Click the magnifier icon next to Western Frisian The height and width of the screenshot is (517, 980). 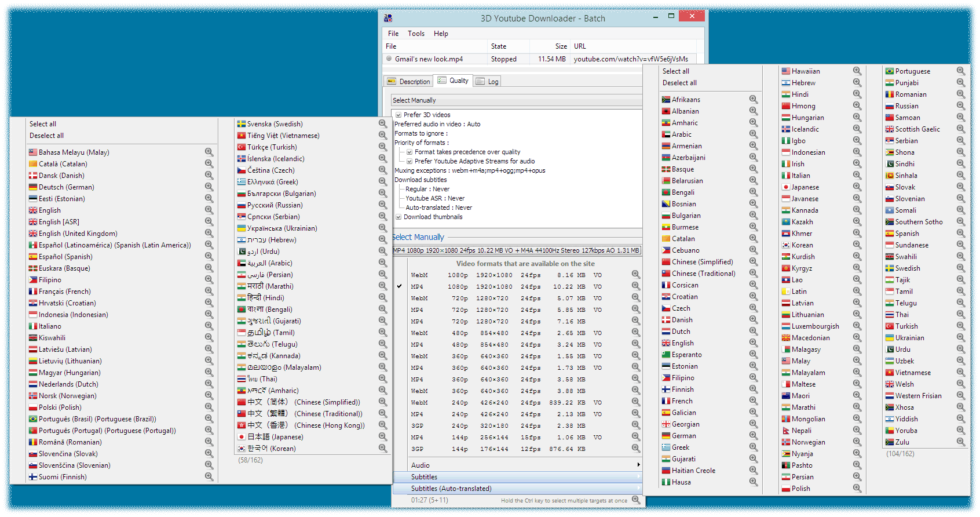pyautogui.click(x=960, y=396)
